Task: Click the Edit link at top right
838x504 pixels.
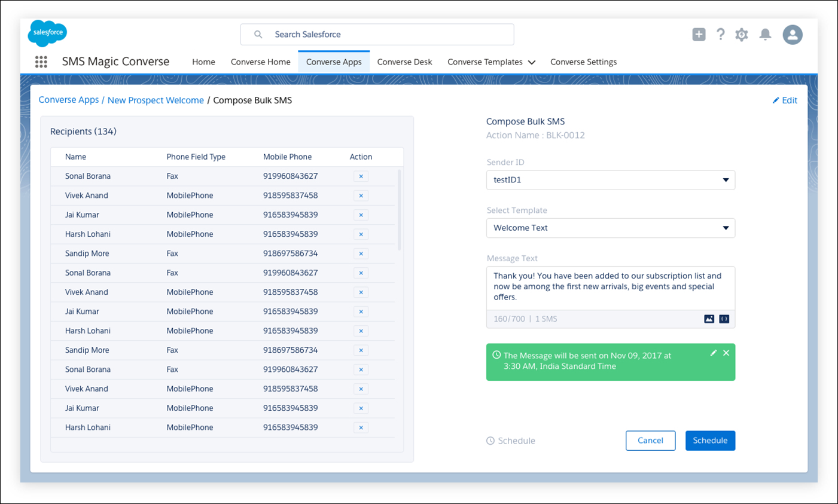Action: tap(785, 100)
